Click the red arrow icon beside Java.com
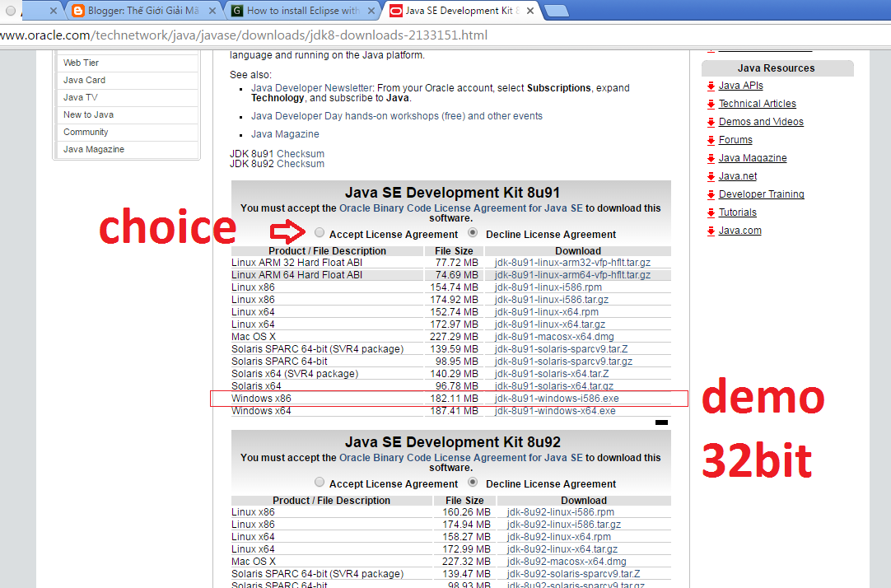This screenshot has height=588, width=891. (711, 231)
